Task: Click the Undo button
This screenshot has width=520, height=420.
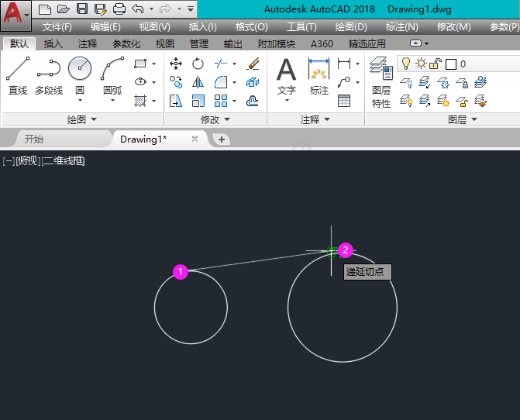Action: [x=138, y=9]
